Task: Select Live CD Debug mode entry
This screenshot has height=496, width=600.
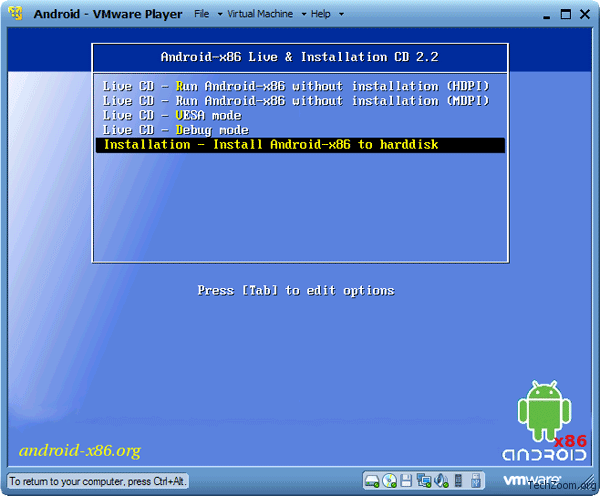Action: tap(300, 130)
